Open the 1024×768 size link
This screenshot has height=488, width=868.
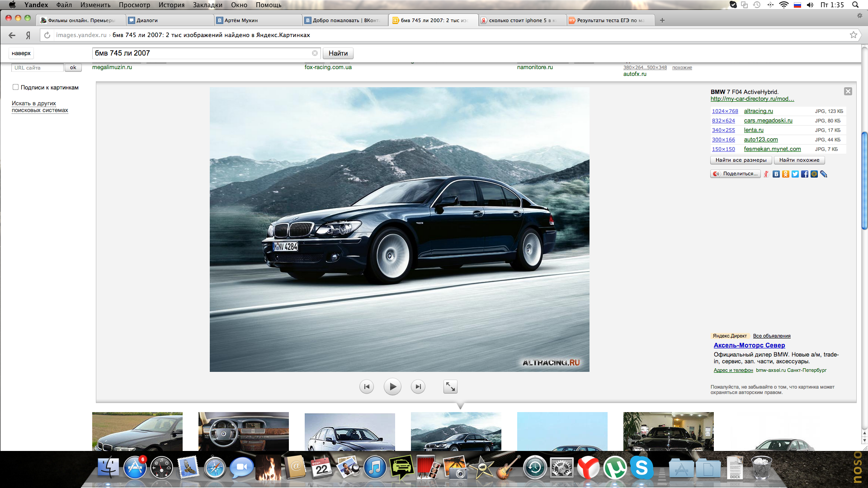tap(725, 111)
